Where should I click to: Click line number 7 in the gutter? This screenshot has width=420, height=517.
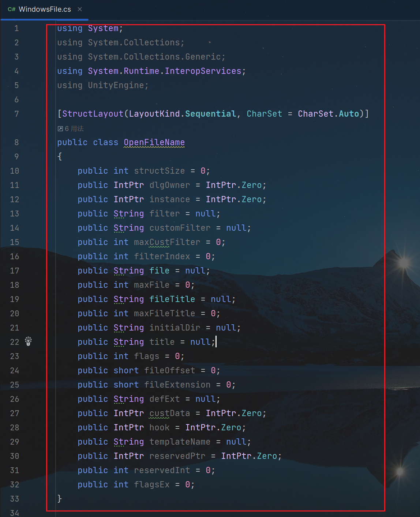(16, 114)
